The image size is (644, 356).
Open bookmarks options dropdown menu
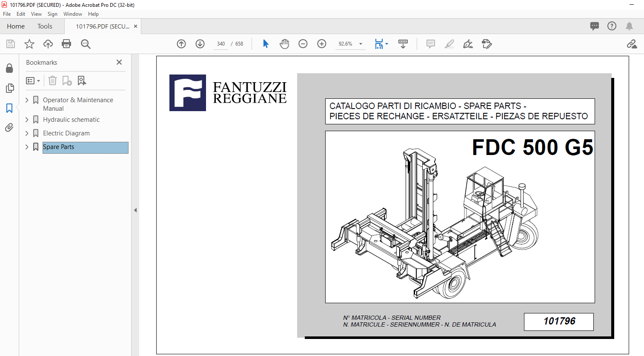click(33, 80)
